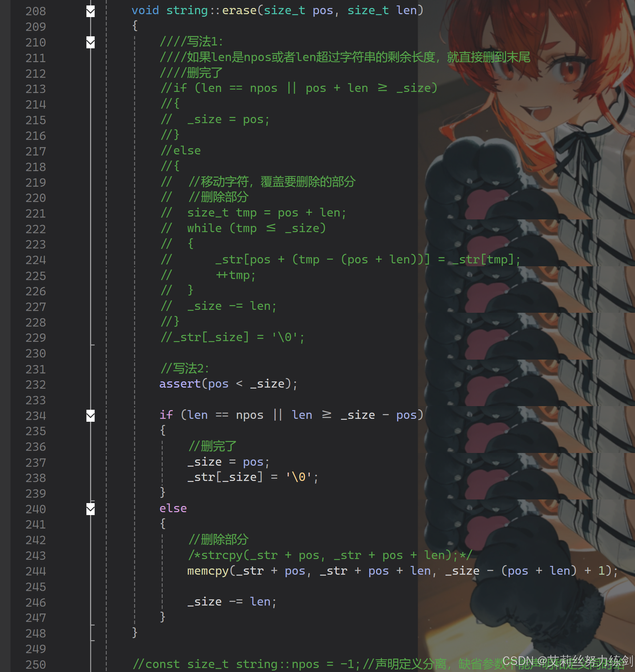
Task: Collapse the if block fold on line 234
Action: (x=90, y=416)
